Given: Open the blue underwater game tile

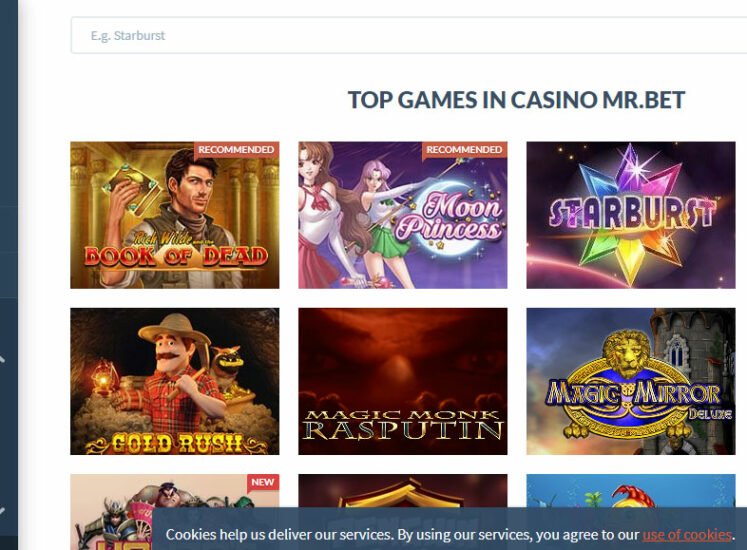Looking at the screenshot, I should click(631, 491).
